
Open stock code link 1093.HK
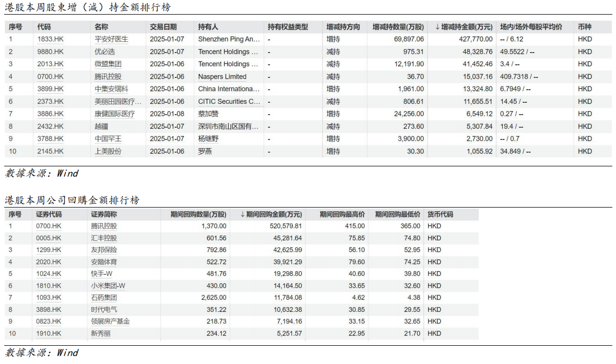pos(49,298)
